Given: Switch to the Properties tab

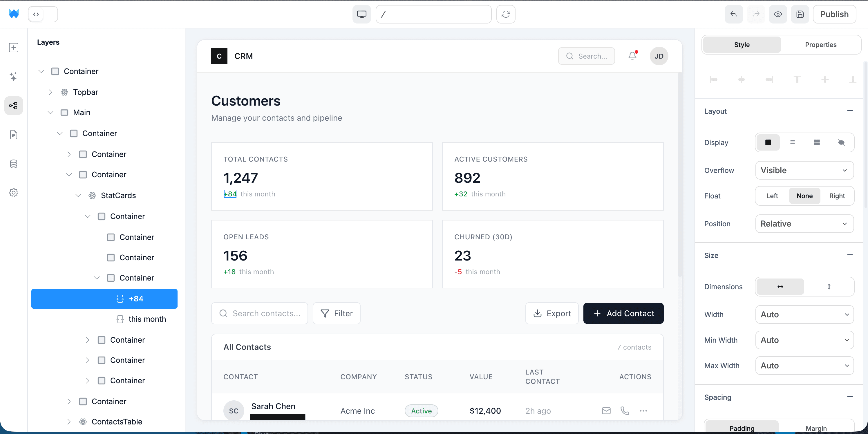Looking at the screenshot, I should coord(821,44).
